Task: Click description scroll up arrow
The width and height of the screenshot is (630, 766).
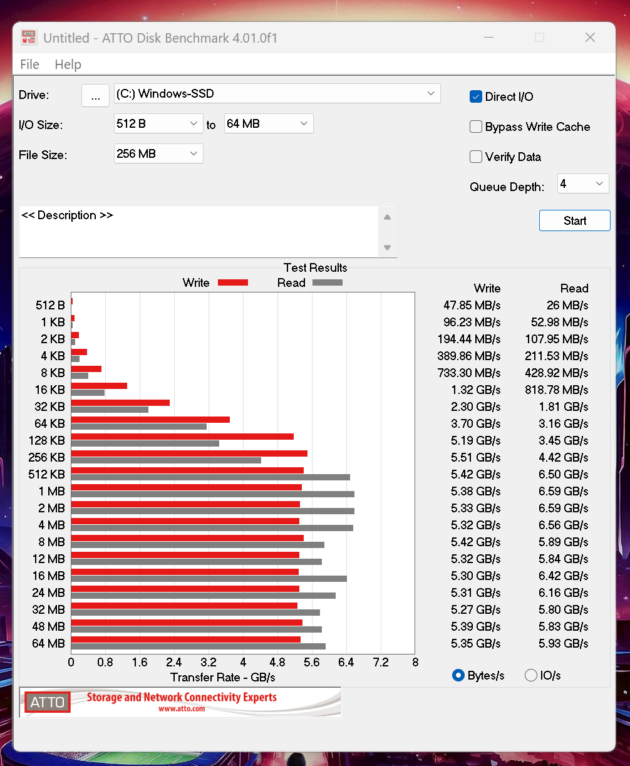Action: click(387, 217)
